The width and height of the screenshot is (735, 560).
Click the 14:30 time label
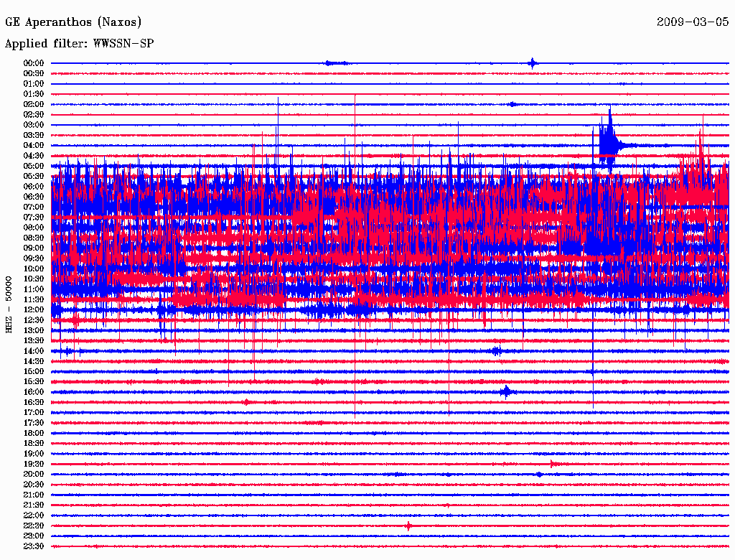34,362
